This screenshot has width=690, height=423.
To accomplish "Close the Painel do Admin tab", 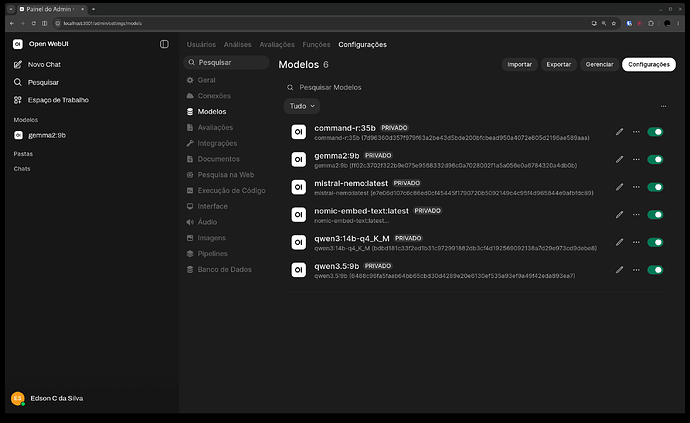I will 82,9.
